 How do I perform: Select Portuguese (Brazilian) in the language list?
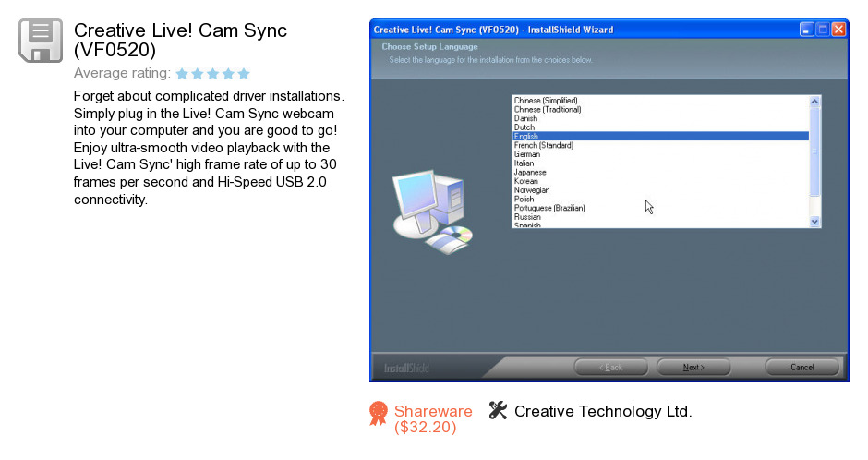(x=660, y=208)
